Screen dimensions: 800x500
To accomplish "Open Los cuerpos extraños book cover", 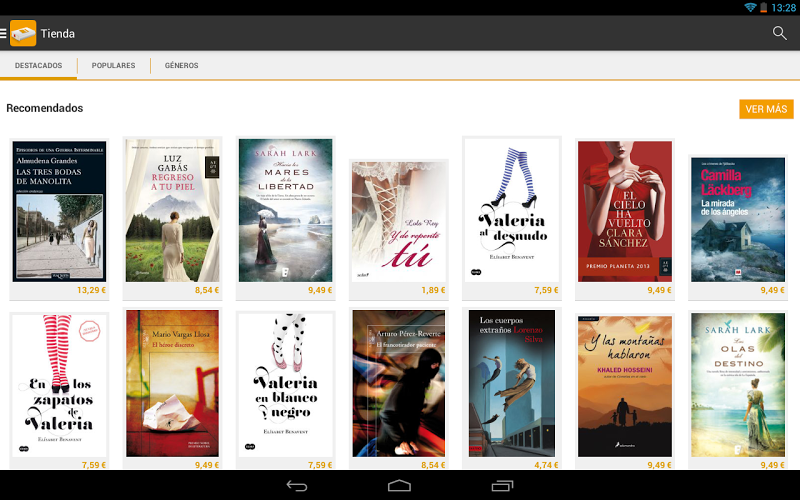I will (x=512, y=383).
